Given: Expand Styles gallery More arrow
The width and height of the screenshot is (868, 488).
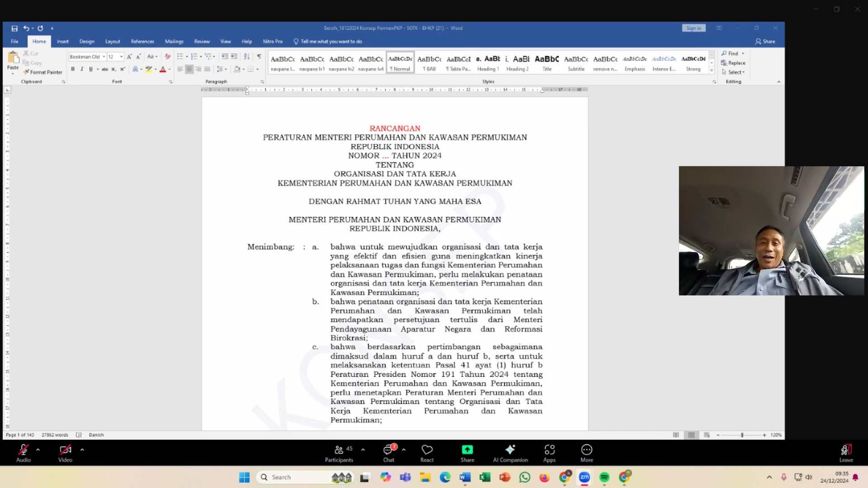Looking at the screenshot, I should [x=712, y=70].
